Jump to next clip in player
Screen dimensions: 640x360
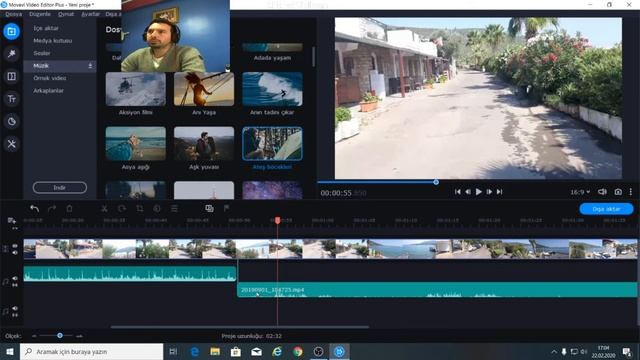pyautogui.click(x=500, y=192)
